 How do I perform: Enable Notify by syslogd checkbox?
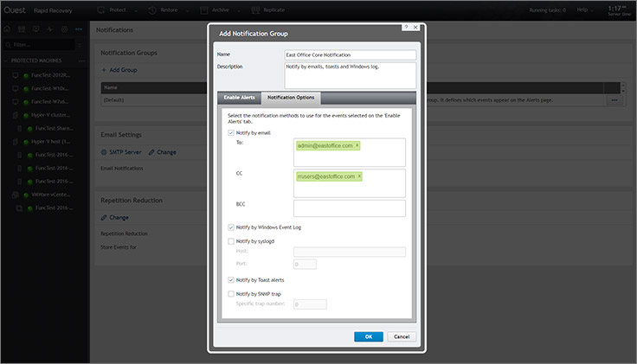pyautogui.click(x=231, y=241)
